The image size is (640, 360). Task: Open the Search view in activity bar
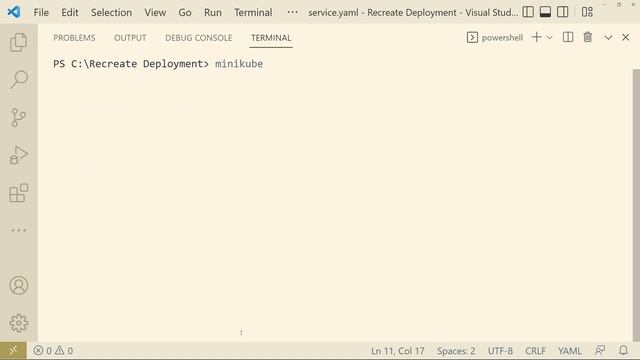click(18, 80)
